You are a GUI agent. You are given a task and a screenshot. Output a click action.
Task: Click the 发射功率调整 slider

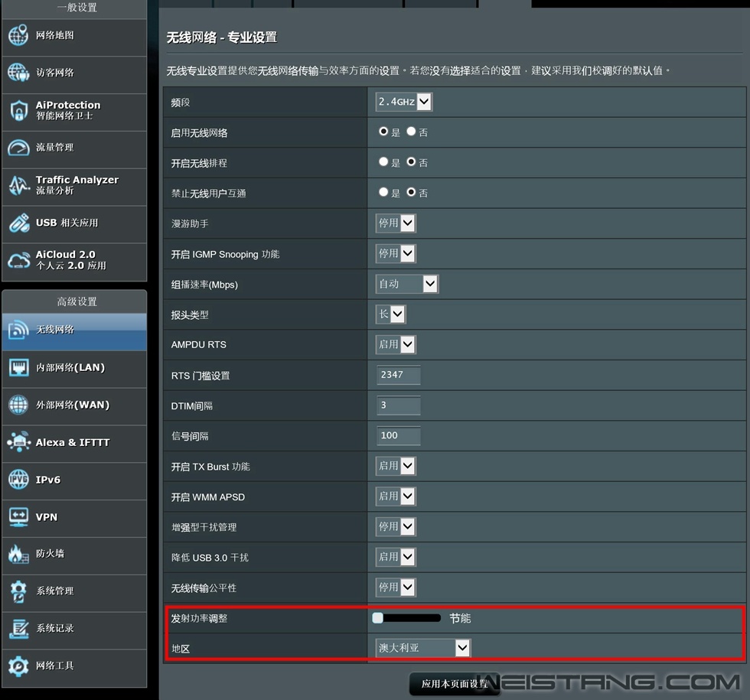[x=406, y=617]
